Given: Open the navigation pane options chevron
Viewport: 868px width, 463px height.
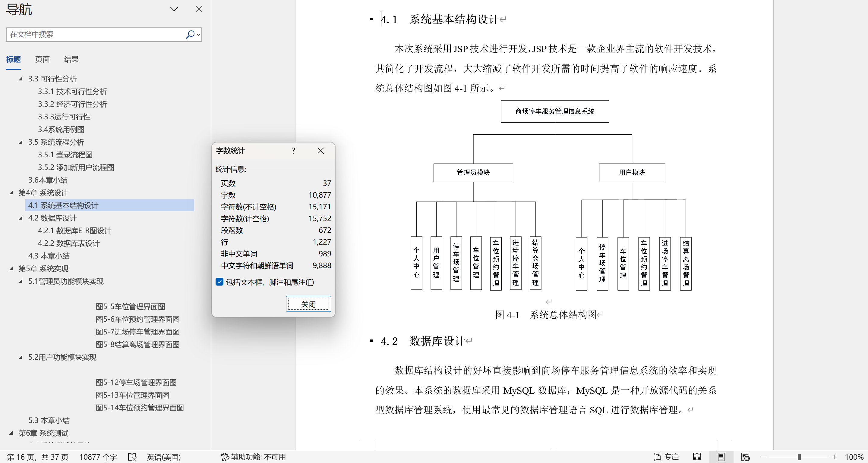Looking at the screenshot, I should tap(174, 9).
